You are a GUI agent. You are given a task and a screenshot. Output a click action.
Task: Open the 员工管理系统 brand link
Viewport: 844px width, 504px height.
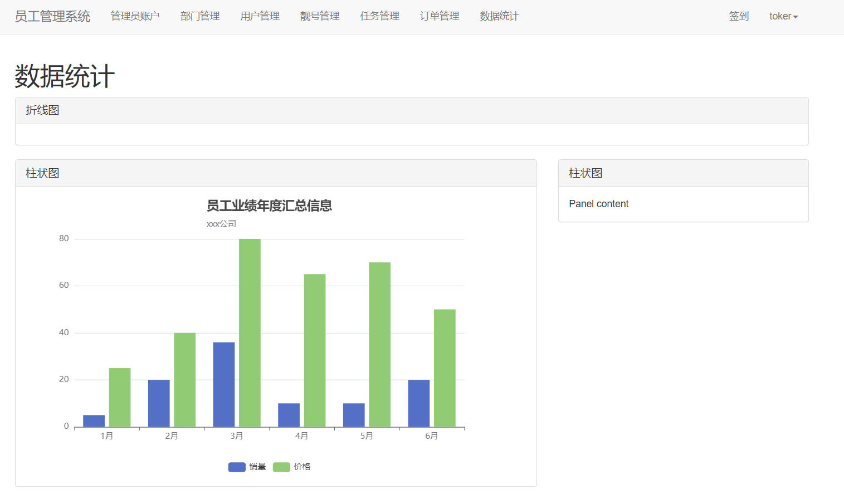click(x=52, y=17)
